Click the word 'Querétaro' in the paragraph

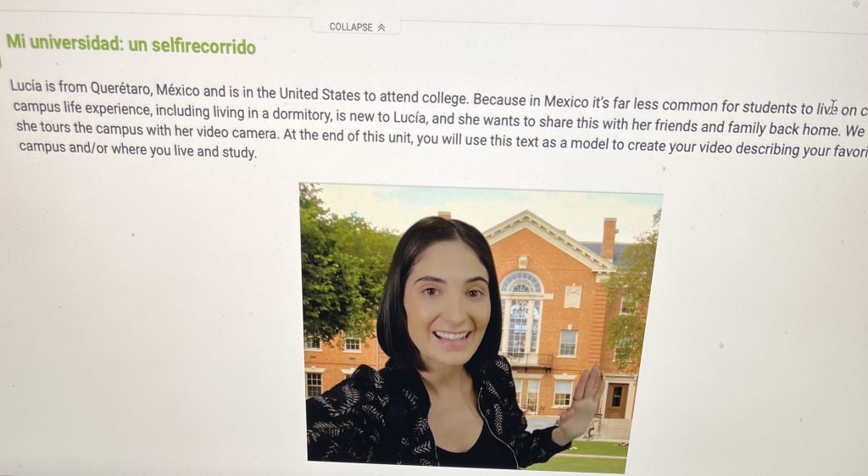pos(120,88)
